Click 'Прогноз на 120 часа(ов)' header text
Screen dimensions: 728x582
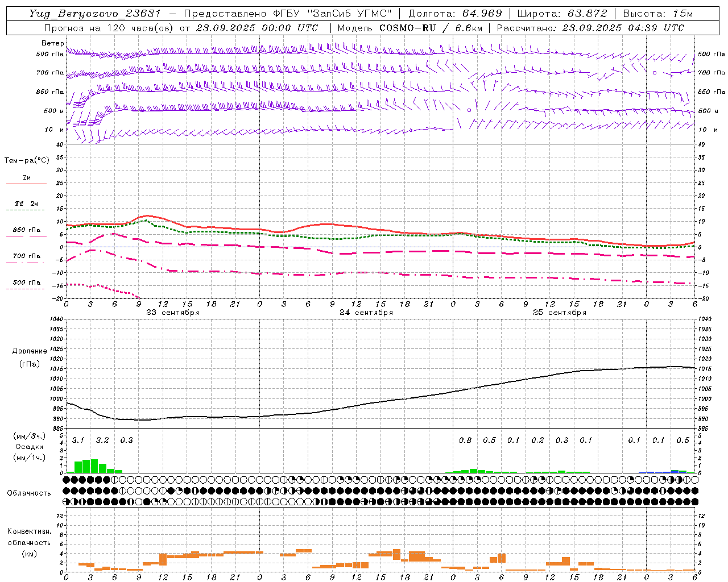click(109, 28)
